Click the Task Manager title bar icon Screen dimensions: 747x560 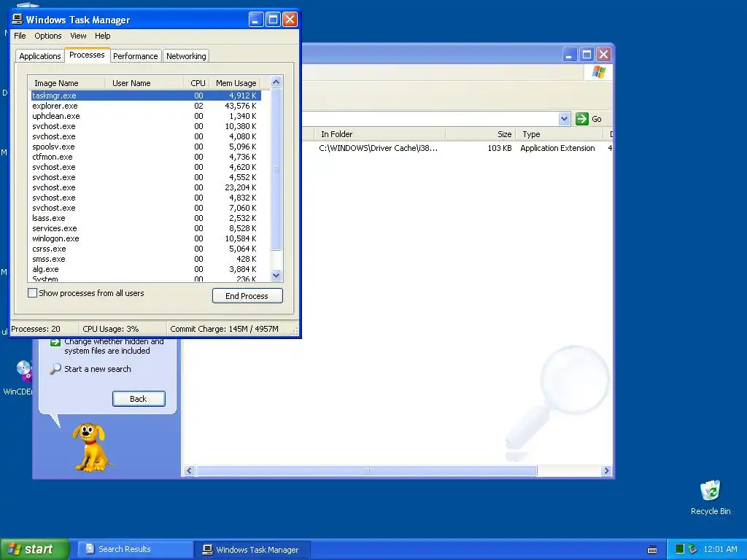[x=18, y=19]
